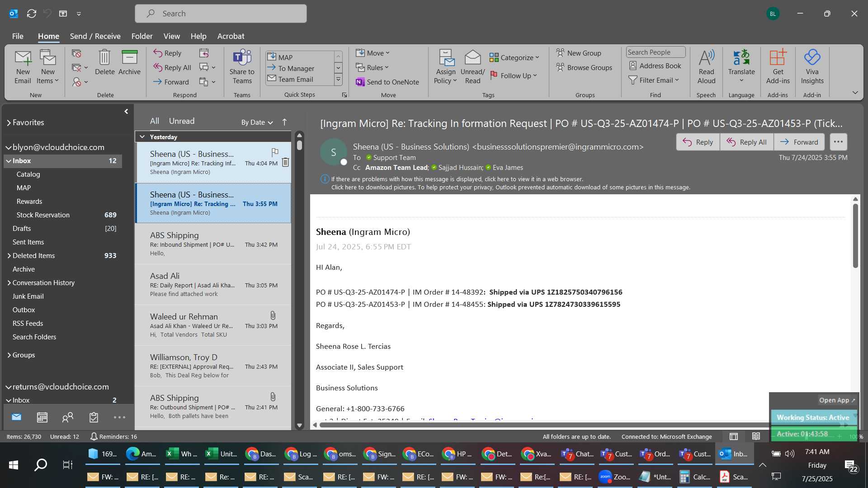Open more actions ellipsis in reading pane
This screenshot has width=868, height=488.
point(838,142)
